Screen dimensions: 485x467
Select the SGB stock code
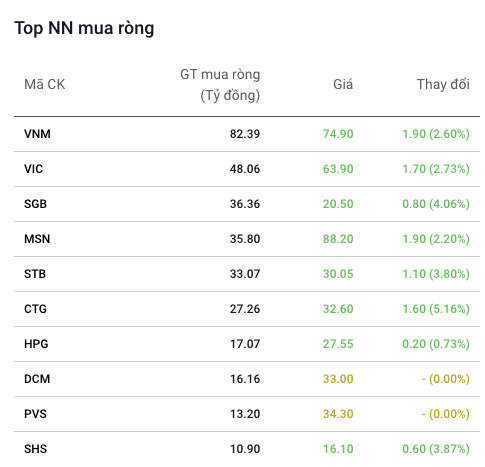[35, 204]
